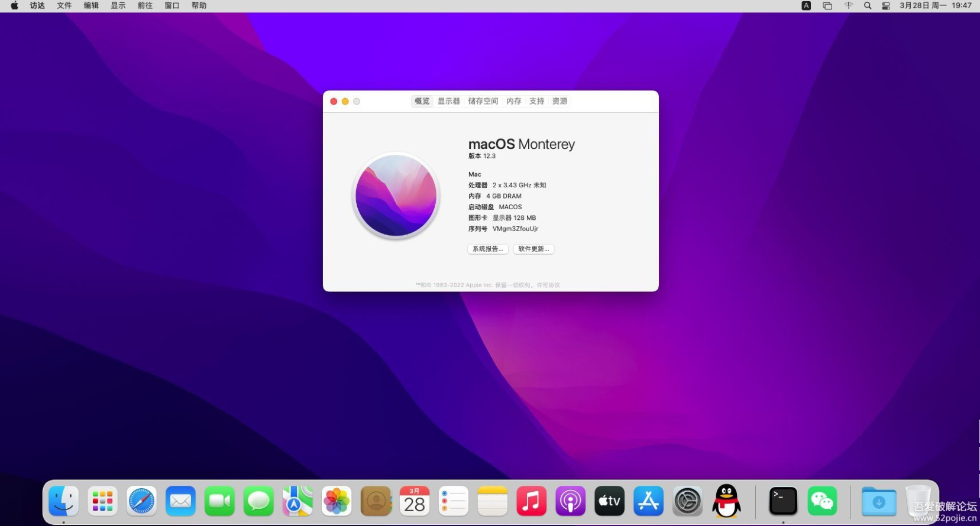Image resolution: width=980 pixels, height=526 pixels.
Task: Open Launchpad grid icon
Action: pos(102,501)
